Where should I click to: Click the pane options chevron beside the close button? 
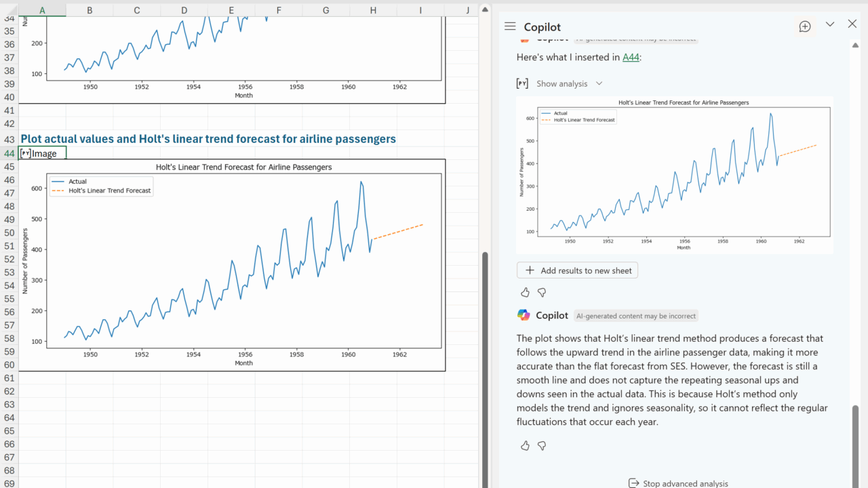(x=830, y=24)
